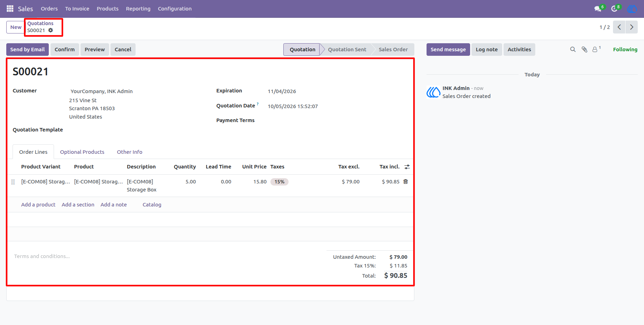
Task: Search messages in the chatter
Action: (x=573, y=50)
